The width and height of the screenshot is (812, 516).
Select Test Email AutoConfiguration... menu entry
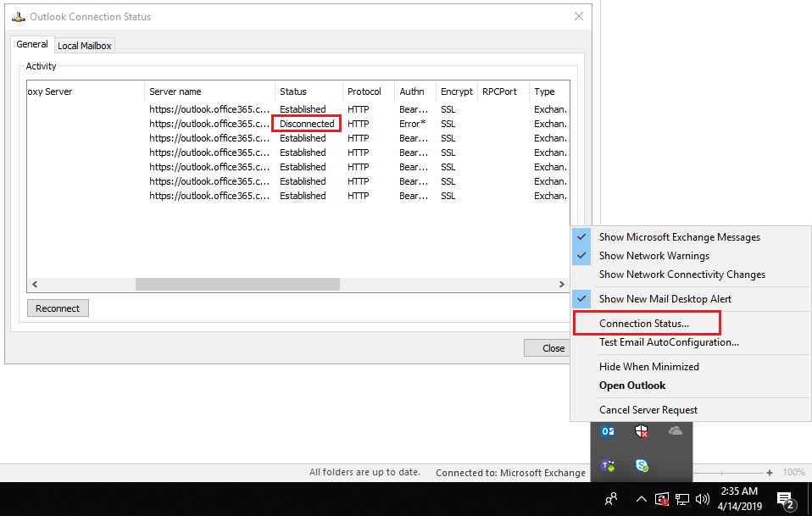pyautogui.click(x=691, y=342)
